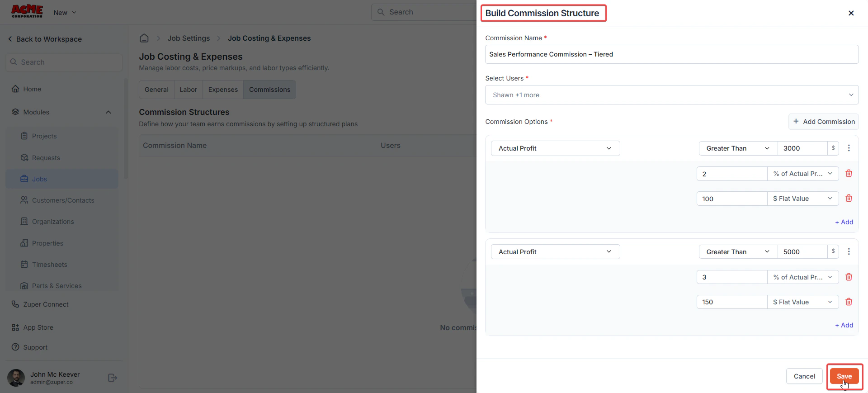Viewport: 868px width, 393px height.
Task: Open the App Store
Action: 33,327
